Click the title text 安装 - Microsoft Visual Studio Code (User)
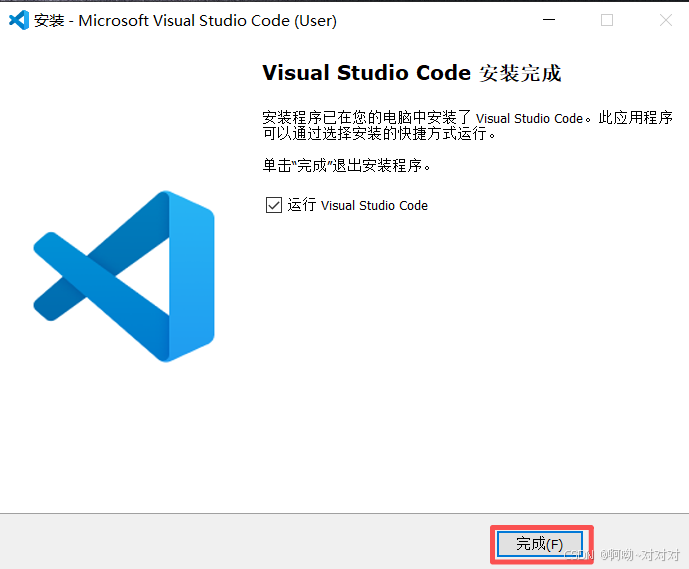 pos(185,21)
